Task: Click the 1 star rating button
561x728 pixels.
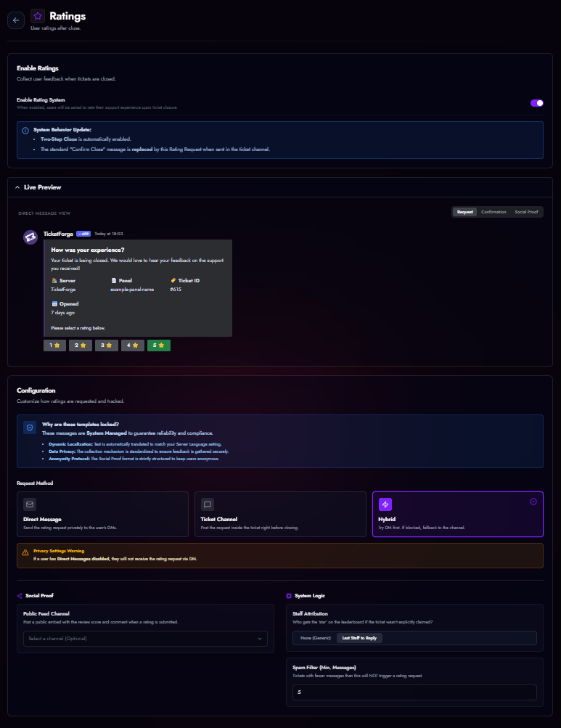Action: tap(55, 345)
